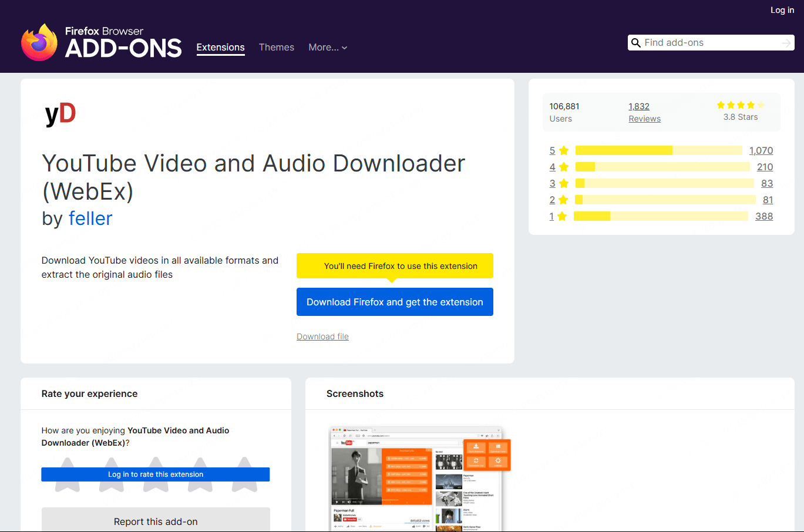804x532 pixels.
Task: Click Log in to rate this extension
Action: tap(156, 474)
